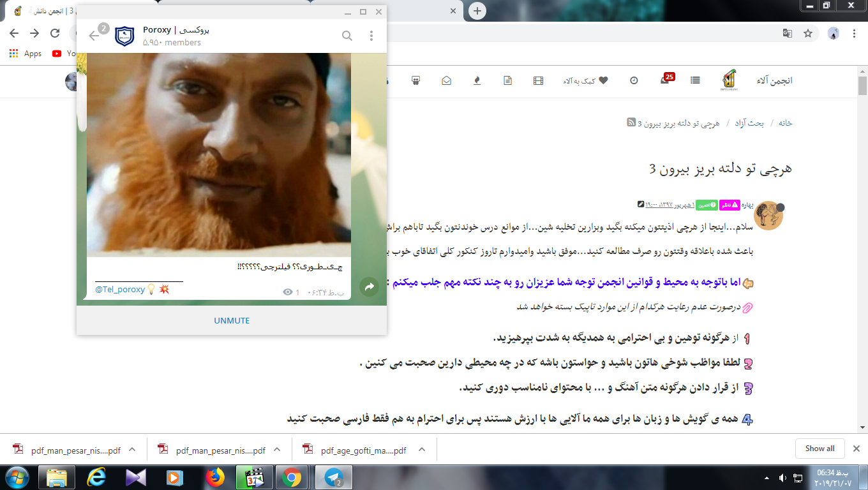Click the UNMUTE button in Telegram
The width and height of the screenshot is (868, 490).
pyautogui.click(x=232, y=320)
